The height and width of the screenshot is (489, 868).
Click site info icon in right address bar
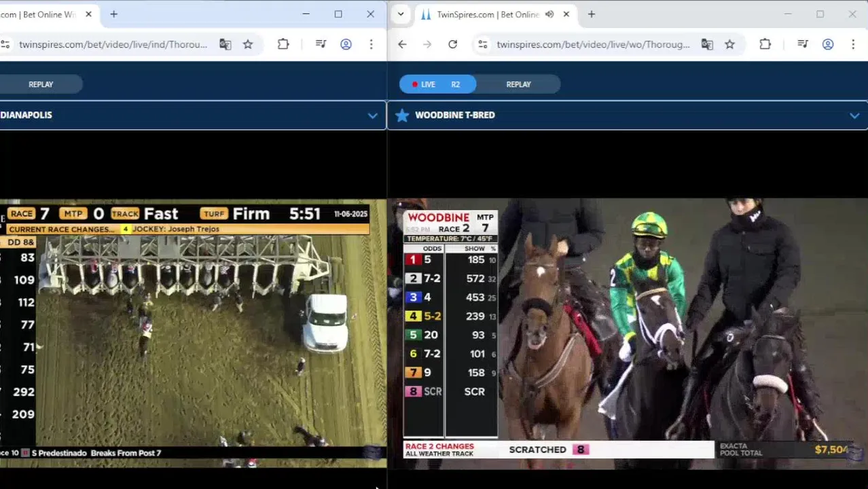tap(483, 44)
